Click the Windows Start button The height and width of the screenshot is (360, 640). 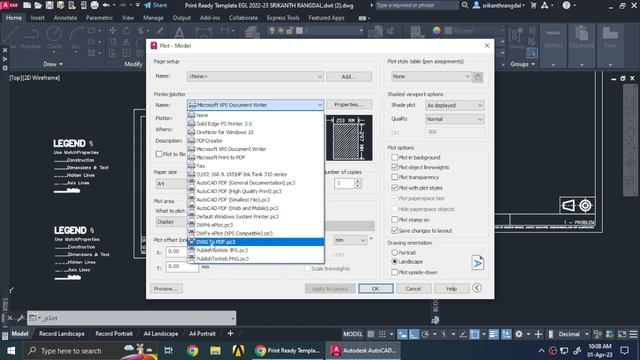(x=11, y=351)
